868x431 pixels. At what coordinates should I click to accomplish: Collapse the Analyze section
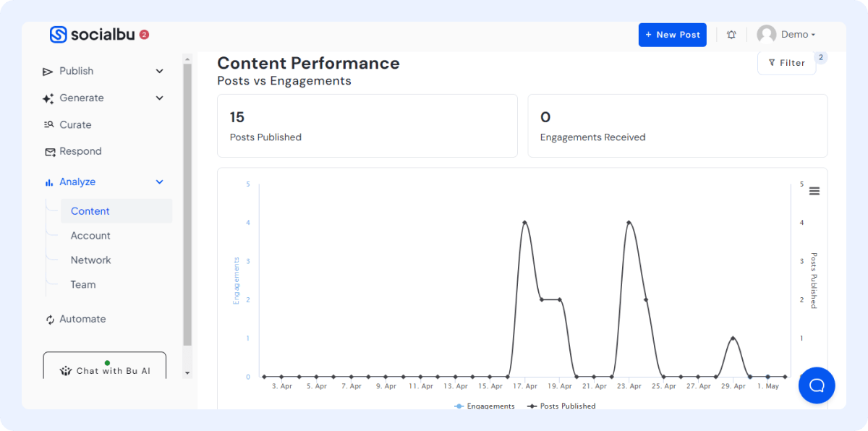[x=159, y=182]
